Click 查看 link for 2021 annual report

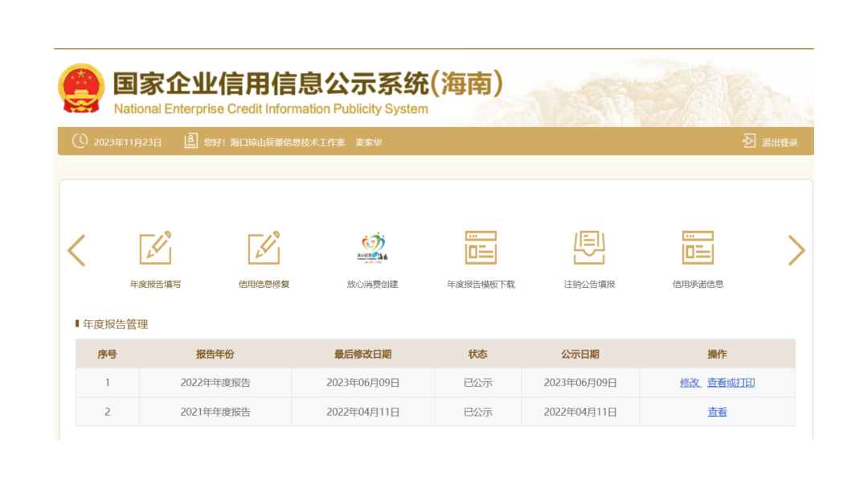[x=717, y=412]
